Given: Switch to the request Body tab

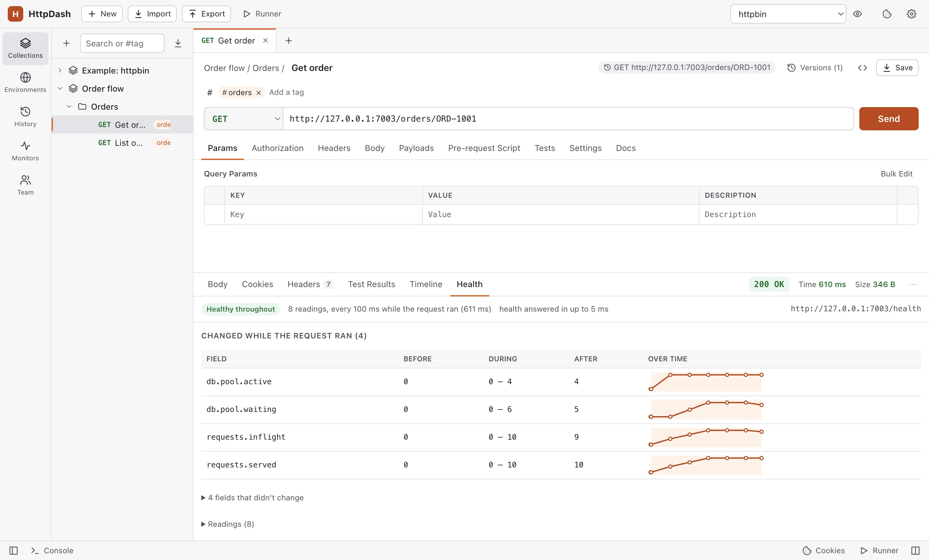Looking at the screenshot, I should (375, 148).
